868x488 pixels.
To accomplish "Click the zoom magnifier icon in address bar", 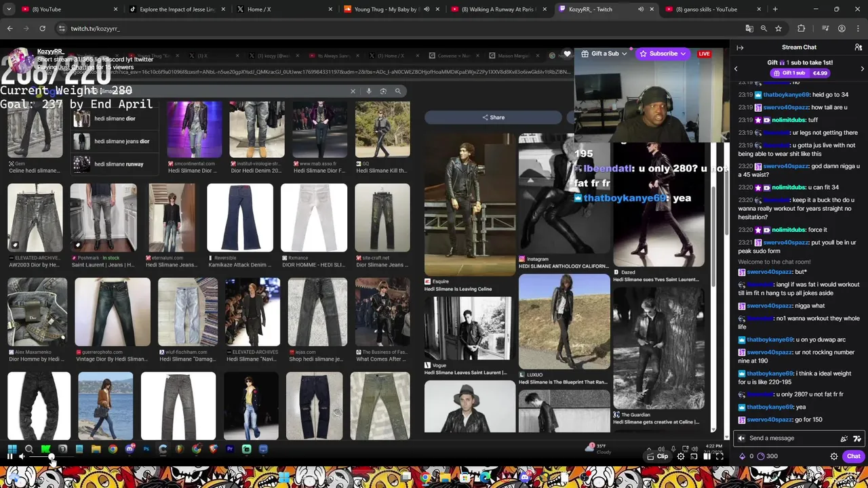I will click(764, 28).
